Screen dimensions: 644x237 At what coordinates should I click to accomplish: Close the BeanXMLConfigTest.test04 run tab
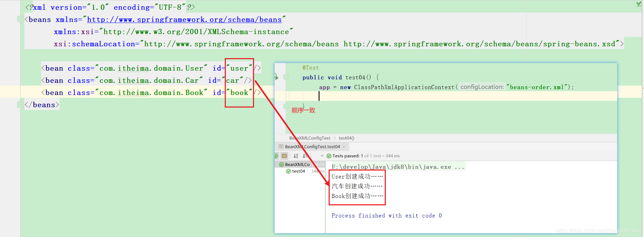[x=344, y=147]
